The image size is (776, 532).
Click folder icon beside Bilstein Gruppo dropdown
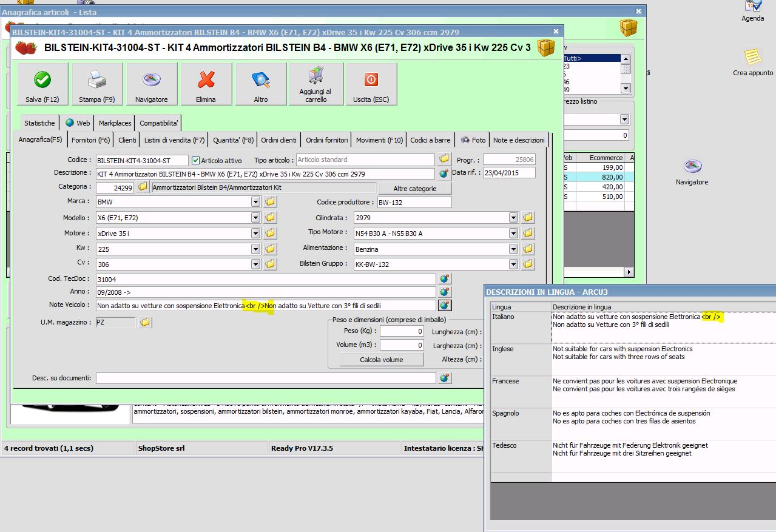click(x=528, y=264)
